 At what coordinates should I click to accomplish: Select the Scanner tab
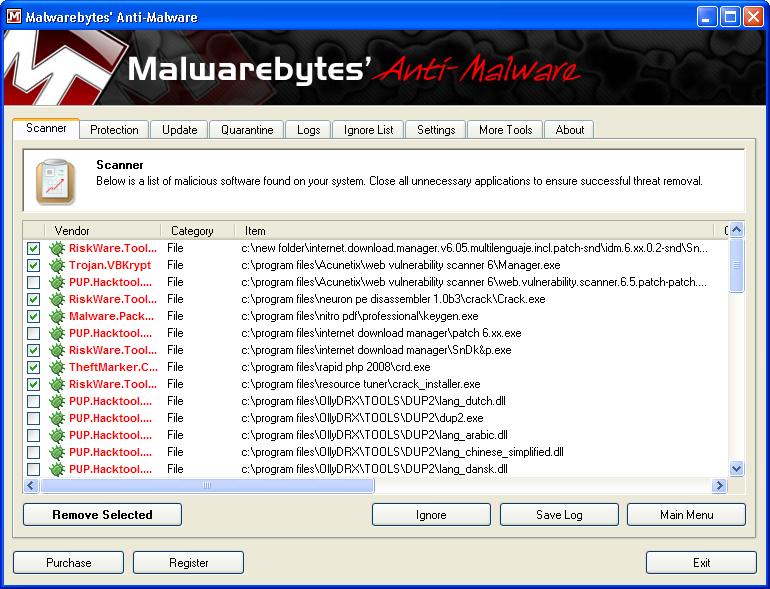46,128
